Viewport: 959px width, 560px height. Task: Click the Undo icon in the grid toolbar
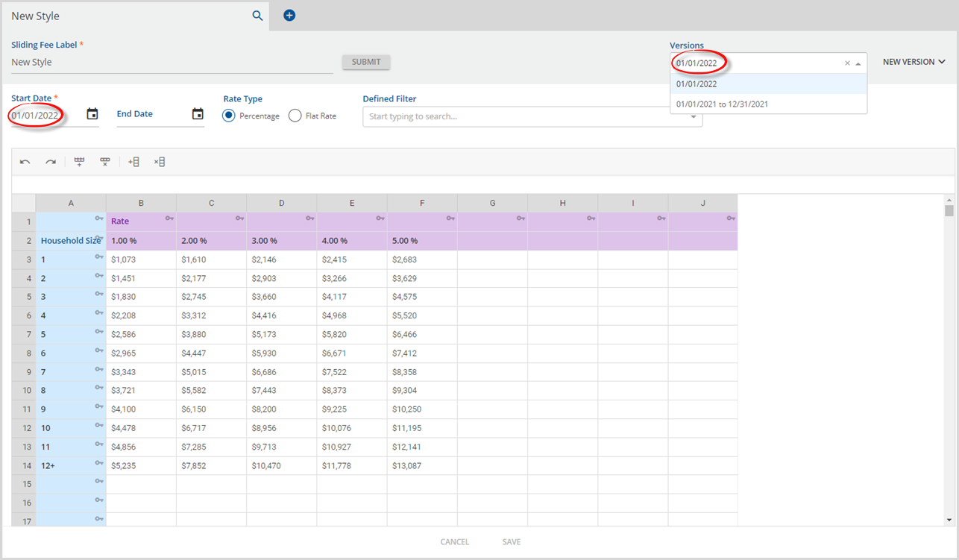click(x=25, y=162)
